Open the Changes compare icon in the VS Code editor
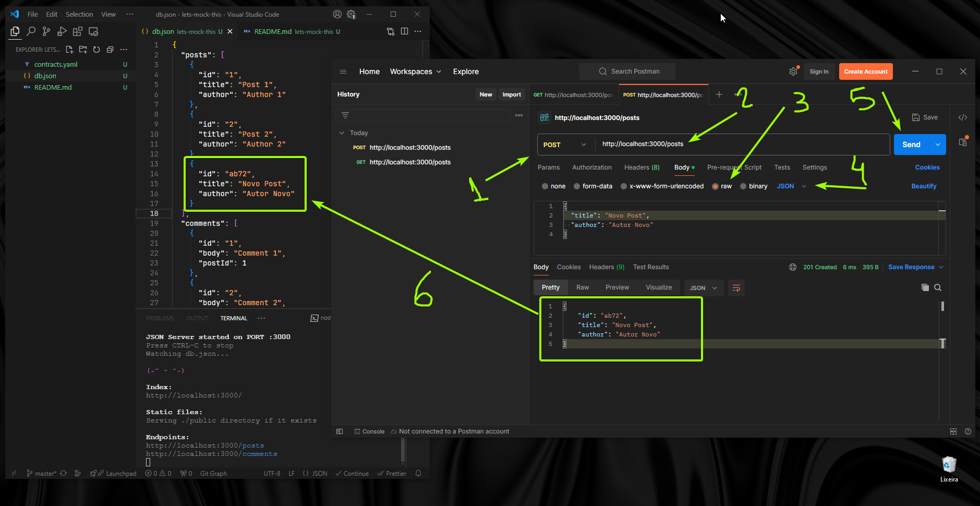This screenshot has width=980, height=506. click(x=391, y=31)
